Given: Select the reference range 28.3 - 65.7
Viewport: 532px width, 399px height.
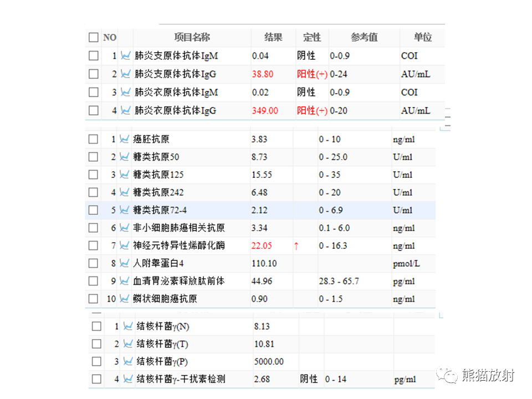Looking at the screenshot, I should [x=339, y=281].
